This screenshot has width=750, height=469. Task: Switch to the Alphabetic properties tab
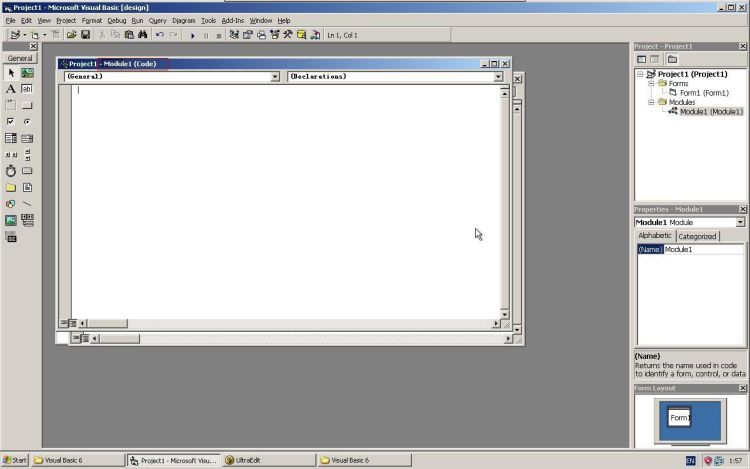(655, 236)
